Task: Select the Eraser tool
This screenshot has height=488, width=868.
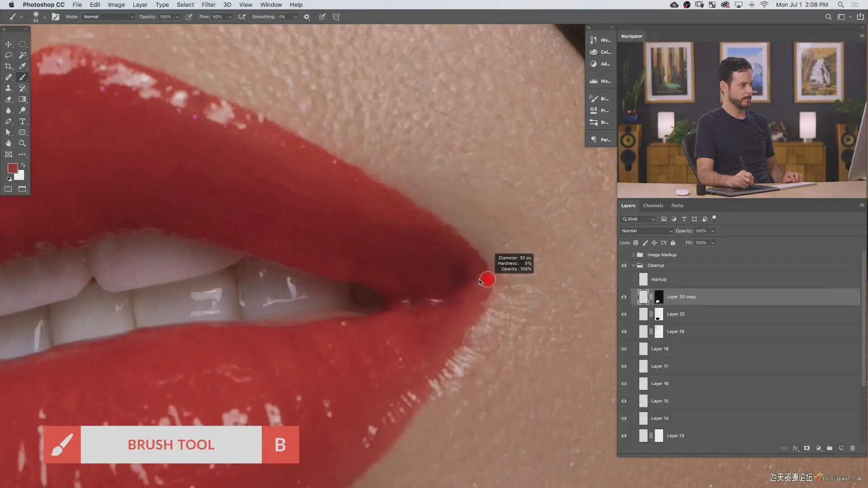Action: tap(8, 99)
